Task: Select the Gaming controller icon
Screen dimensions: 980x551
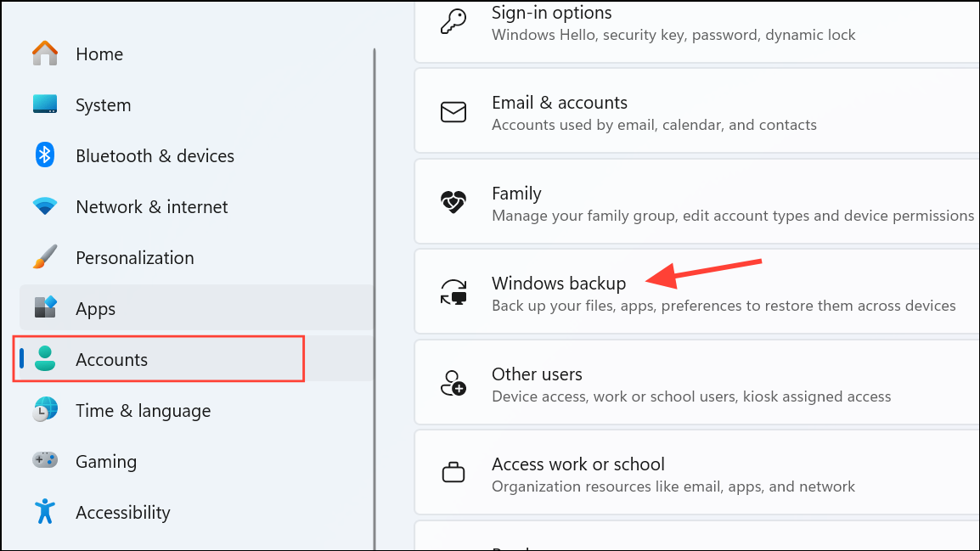Action: tap(44, 461)
